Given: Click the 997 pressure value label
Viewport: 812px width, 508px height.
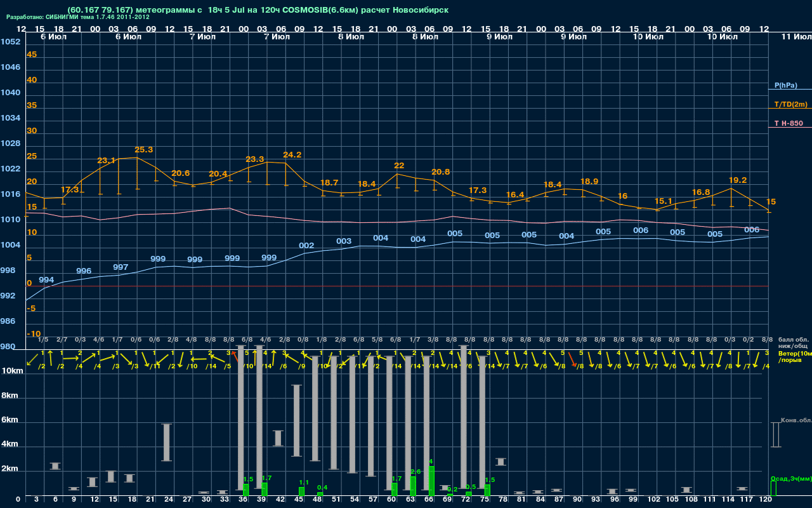Looking at the screenshot, I should (121, 267).
